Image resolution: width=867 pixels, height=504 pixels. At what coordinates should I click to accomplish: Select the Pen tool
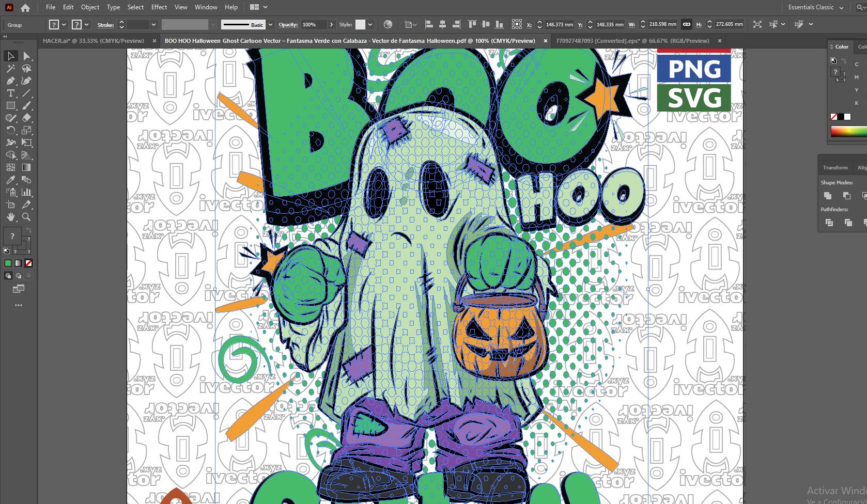(10, 81)
